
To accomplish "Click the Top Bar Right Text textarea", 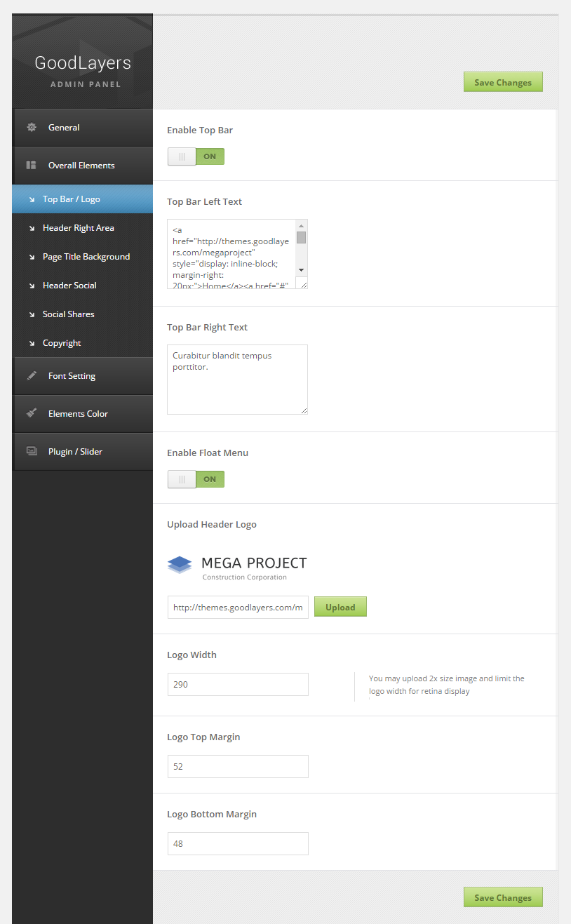I will 237,379.
